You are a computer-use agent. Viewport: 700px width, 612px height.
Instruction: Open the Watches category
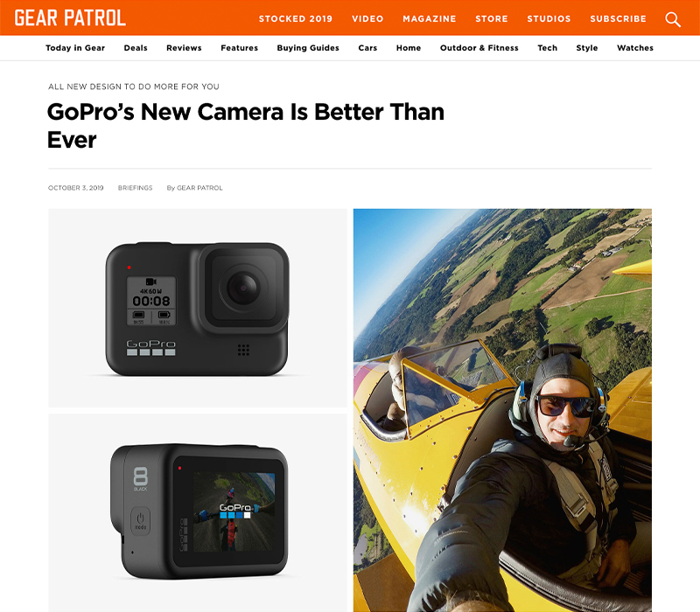point(635,48)
